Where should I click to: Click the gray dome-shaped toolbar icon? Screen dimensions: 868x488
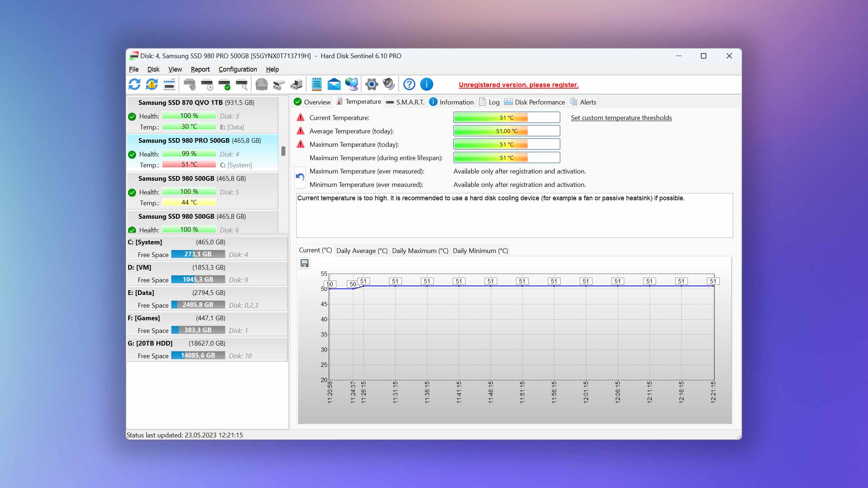(261, 85)
